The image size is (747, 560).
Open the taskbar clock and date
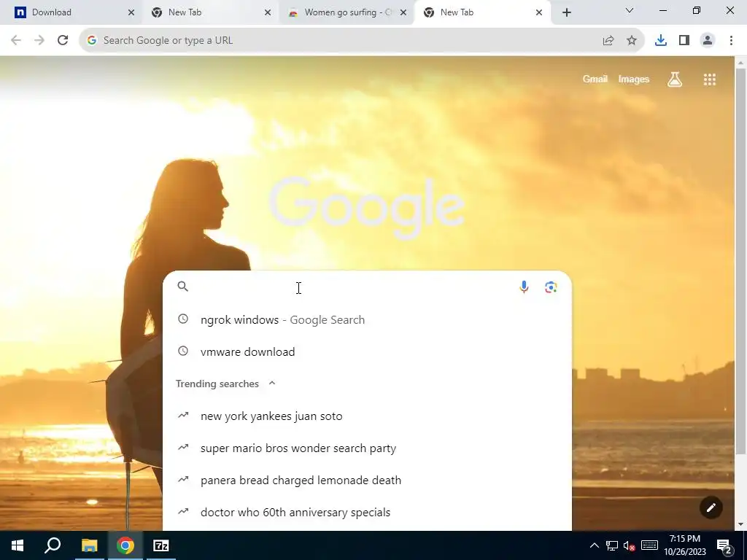685,545
